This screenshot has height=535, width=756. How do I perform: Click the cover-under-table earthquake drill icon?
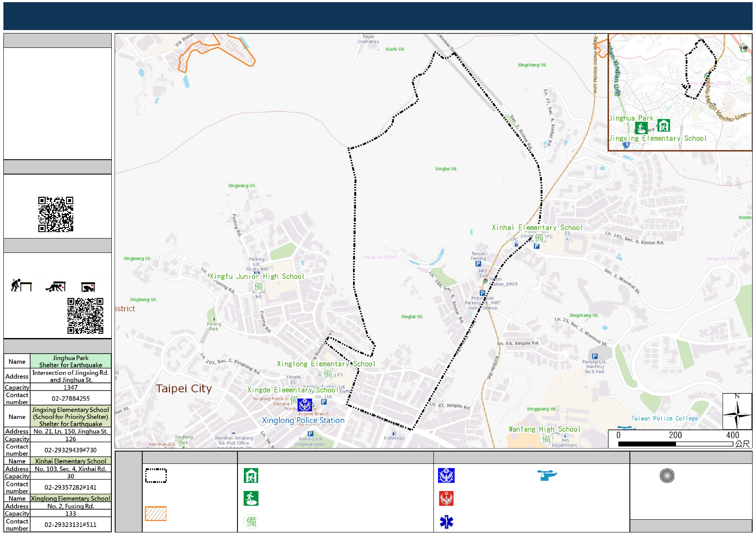[55, 287]
